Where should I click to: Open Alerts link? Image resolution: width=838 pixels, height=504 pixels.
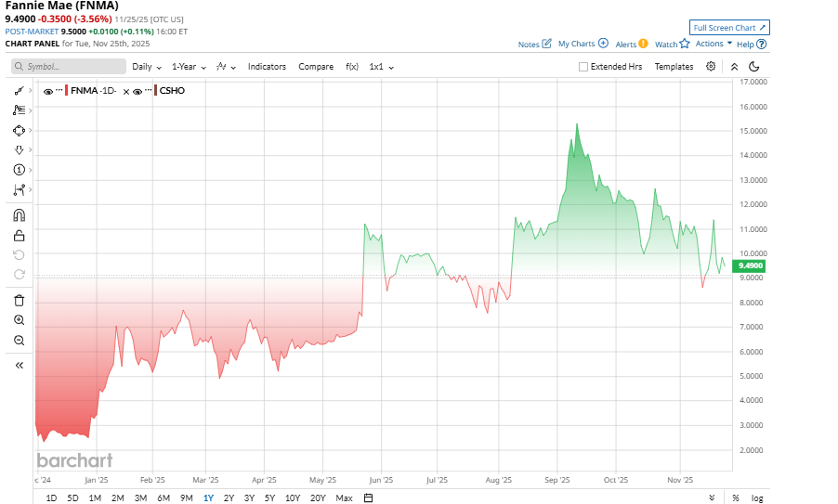coord(631,44)
